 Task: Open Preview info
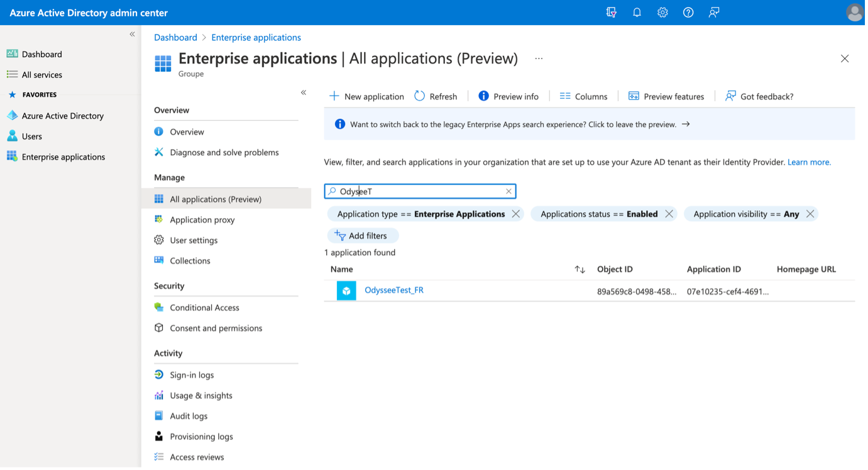[x=508, y=96]
